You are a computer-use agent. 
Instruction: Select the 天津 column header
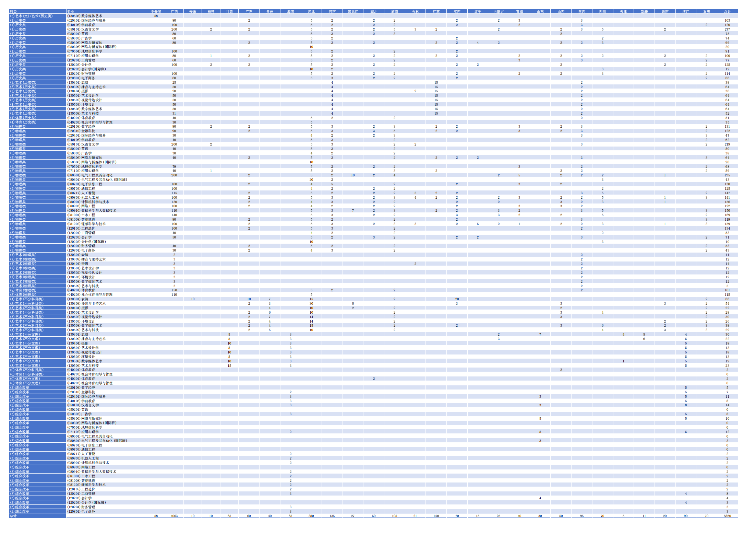point(623,12)
